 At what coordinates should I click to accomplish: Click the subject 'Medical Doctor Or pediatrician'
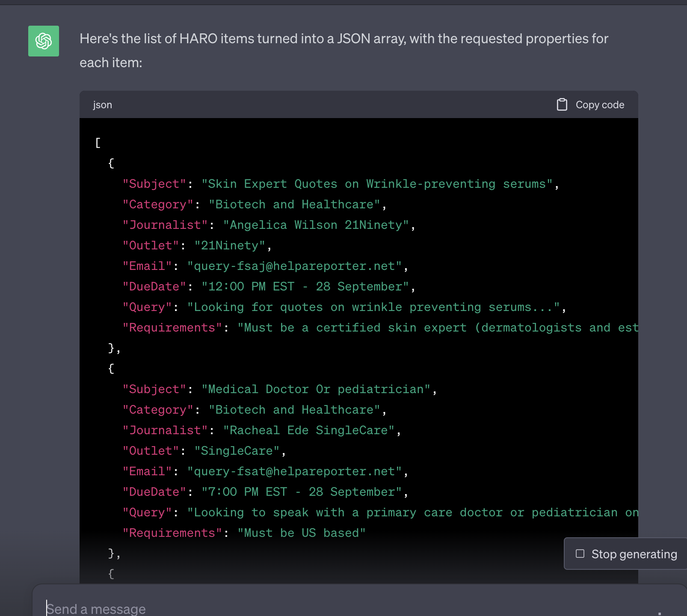coord(316,389)
